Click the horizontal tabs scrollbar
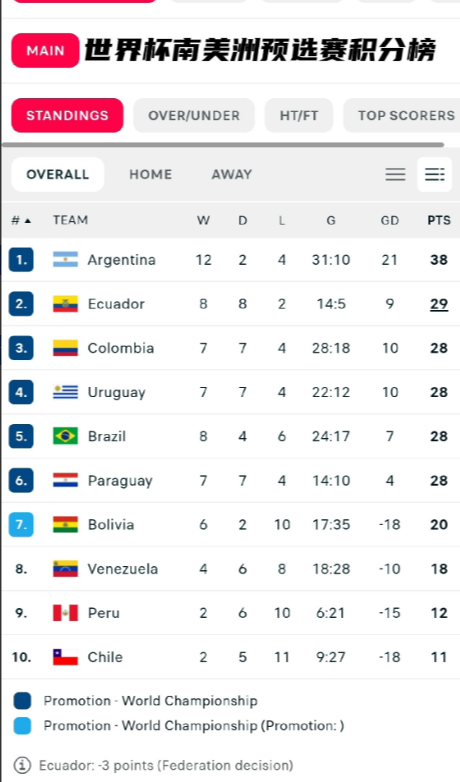 [x=223, y=145]
